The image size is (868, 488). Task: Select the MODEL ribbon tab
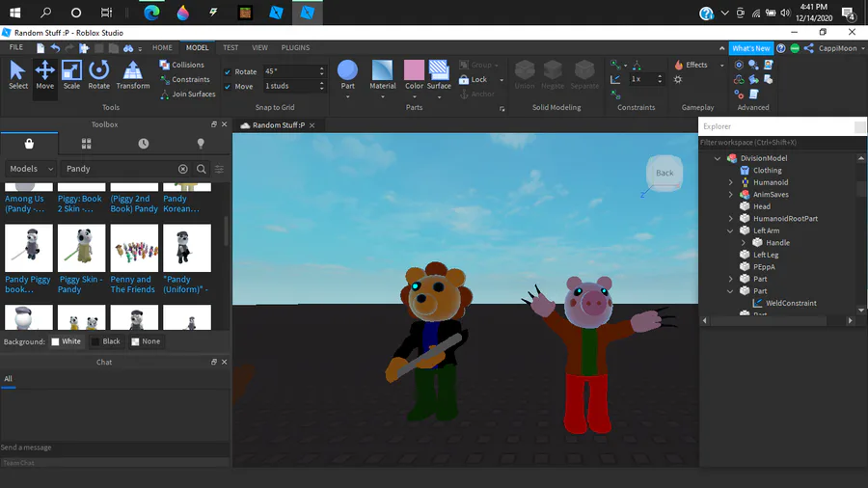(197, 47)
